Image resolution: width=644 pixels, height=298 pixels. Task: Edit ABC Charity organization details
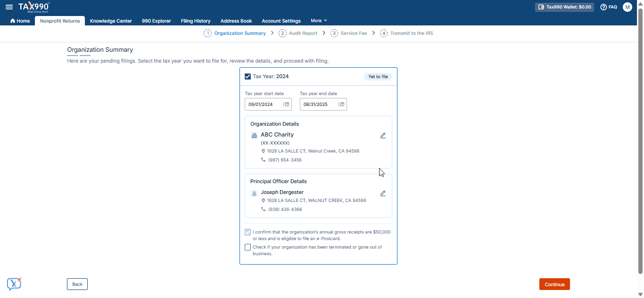[x=383, y=136]
